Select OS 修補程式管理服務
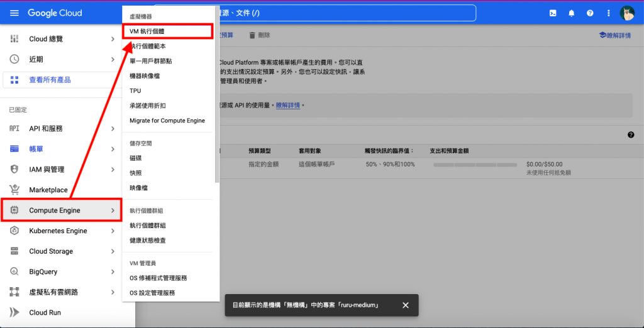Screen dimensions: 644x328 click(168, 278)
